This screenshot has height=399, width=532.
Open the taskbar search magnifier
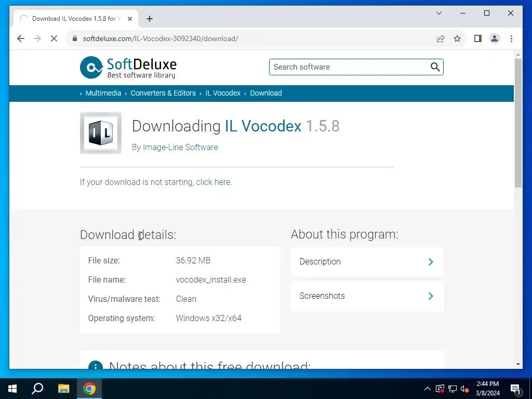point(37,389)
